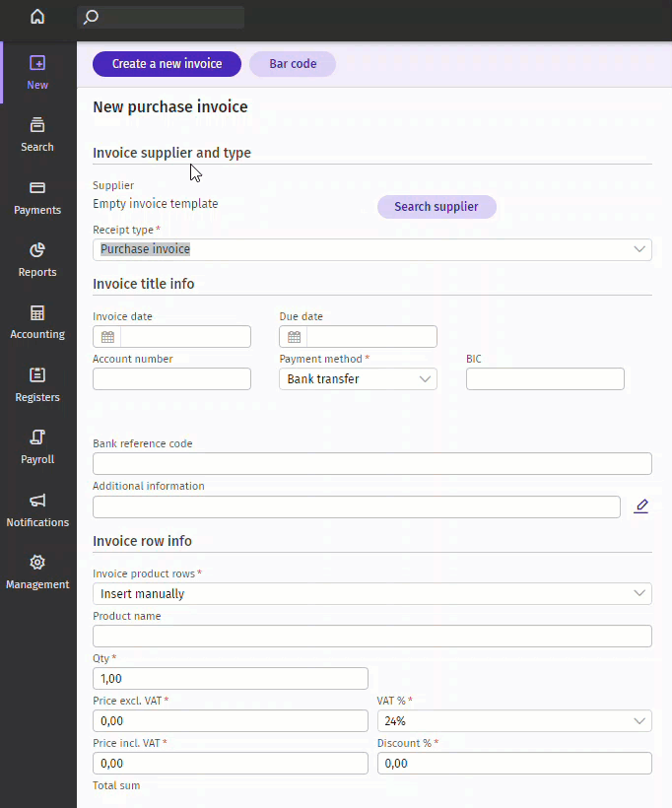
Task: Switch to the Bar code tab
Action: [293, 64]
